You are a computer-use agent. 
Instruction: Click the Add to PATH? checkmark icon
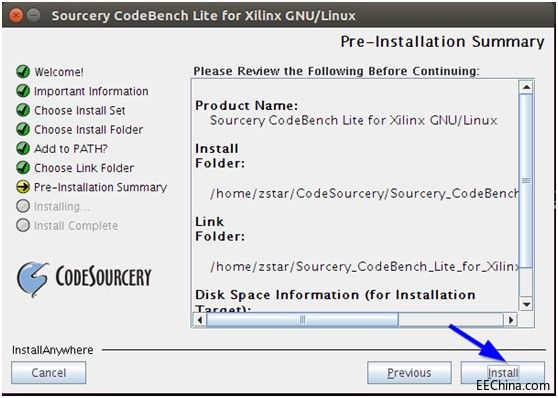[x=23, y=148]
